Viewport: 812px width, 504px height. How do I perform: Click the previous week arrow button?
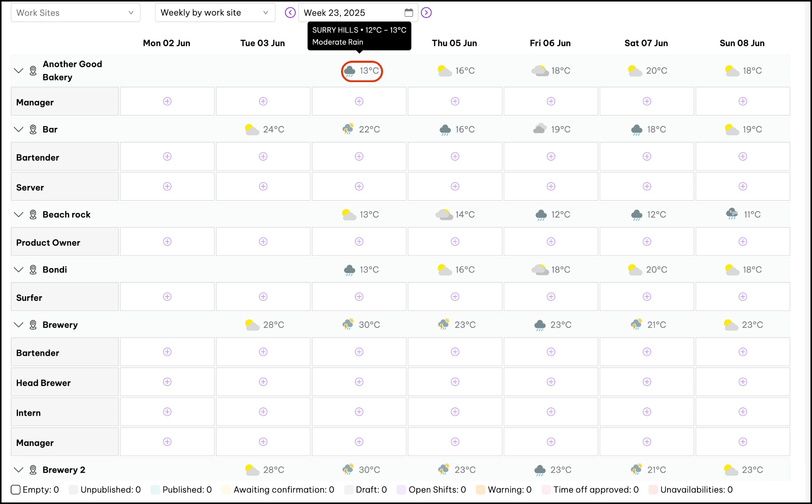tap(290, 13)
